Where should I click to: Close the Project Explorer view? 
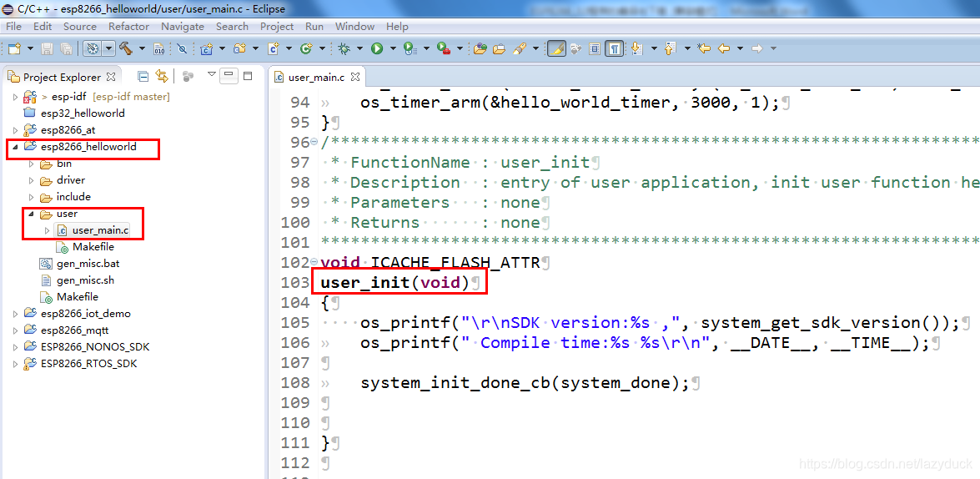click(x=111, y=76)
